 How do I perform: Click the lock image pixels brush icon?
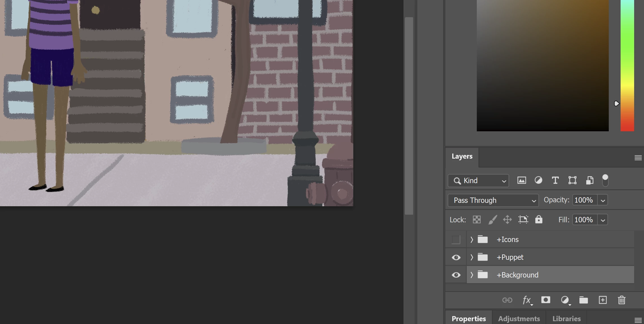click(x=492, y=219)
